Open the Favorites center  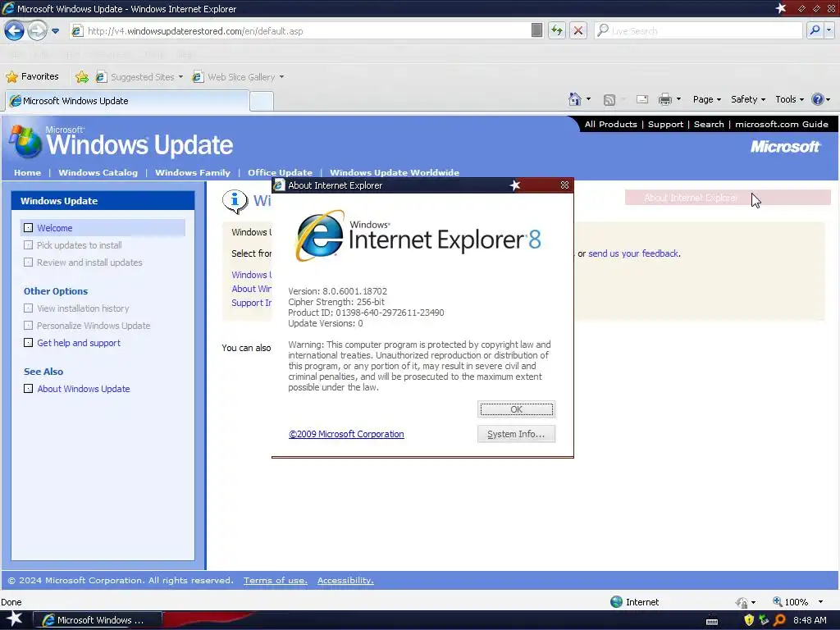point(32,76)
